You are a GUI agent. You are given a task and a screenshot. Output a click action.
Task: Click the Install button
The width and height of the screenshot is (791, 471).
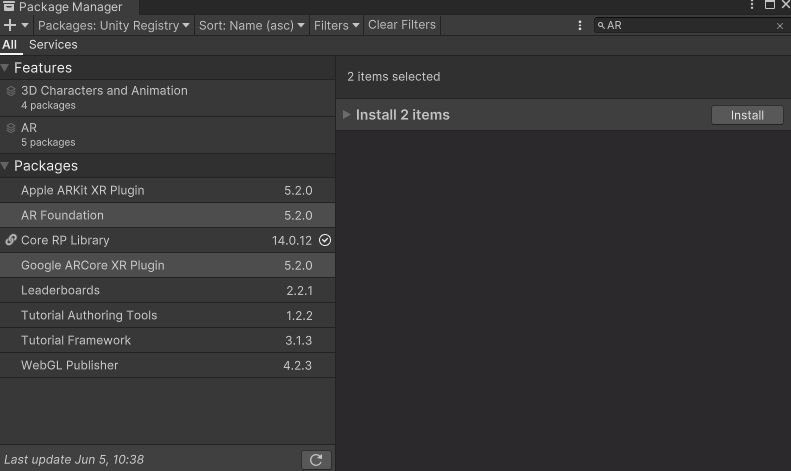click(x=747, y=115)
